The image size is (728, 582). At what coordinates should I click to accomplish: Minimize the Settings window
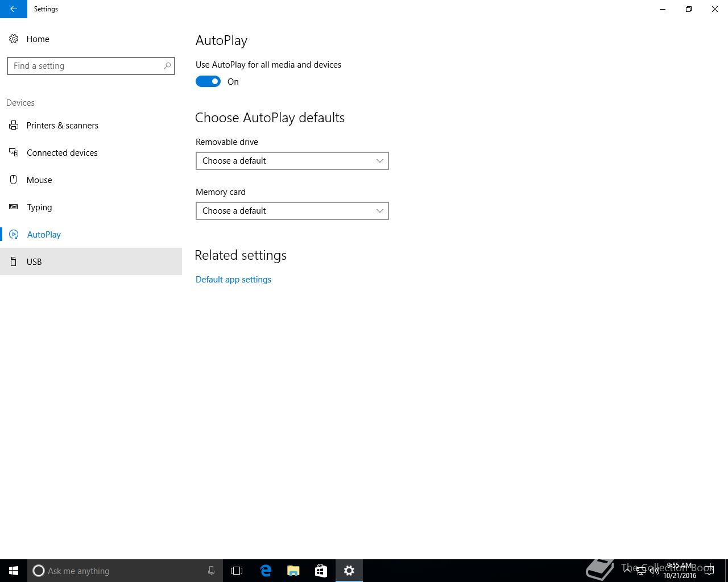pos(663,9)
